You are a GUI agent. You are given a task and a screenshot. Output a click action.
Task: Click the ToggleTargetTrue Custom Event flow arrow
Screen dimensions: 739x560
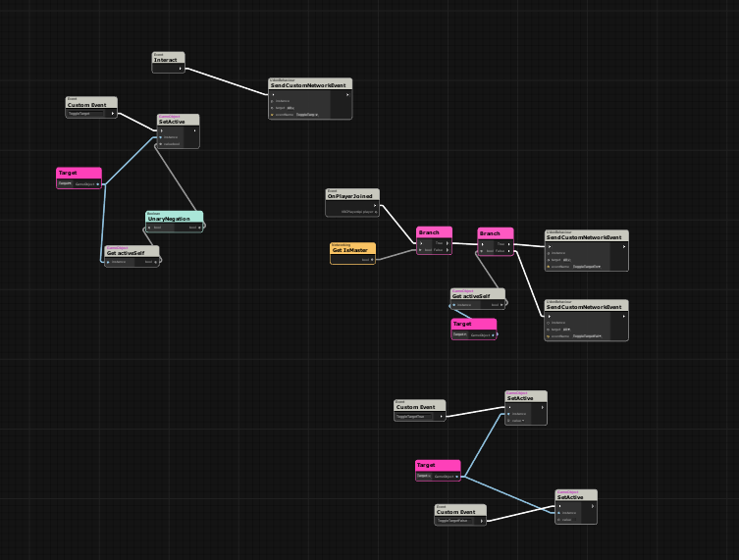click(441, 417)
